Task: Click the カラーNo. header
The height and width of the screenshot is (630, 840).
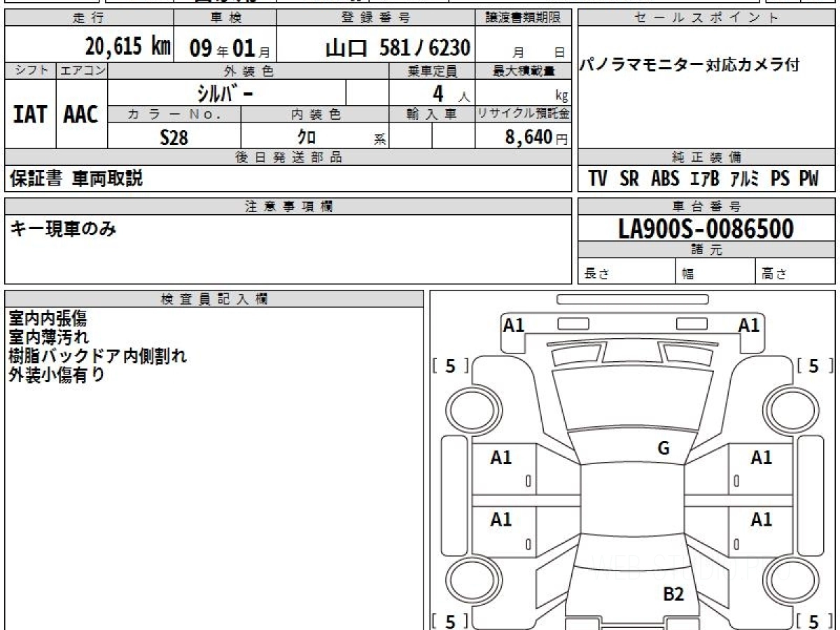Action: point(174,114)
